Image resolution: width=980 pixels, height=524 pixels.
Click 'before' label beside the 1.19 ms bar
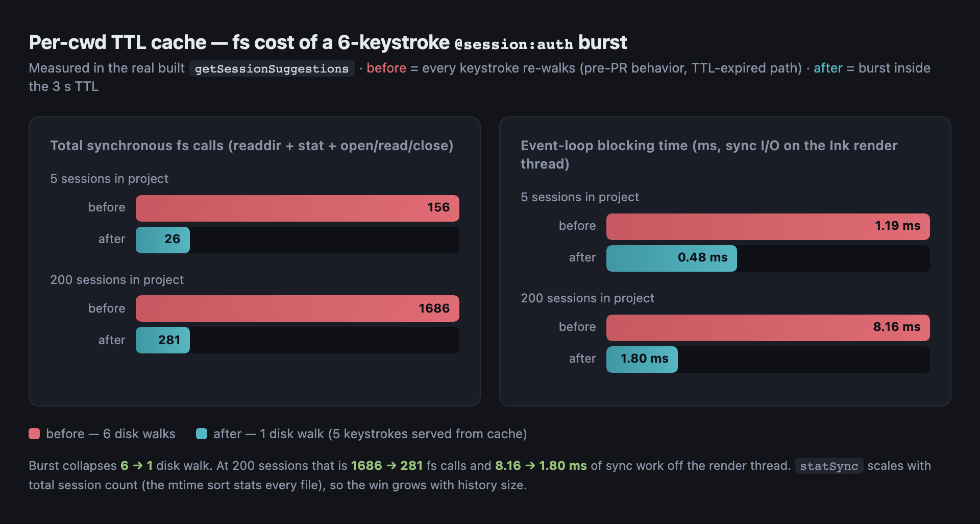tap(577, 226)
